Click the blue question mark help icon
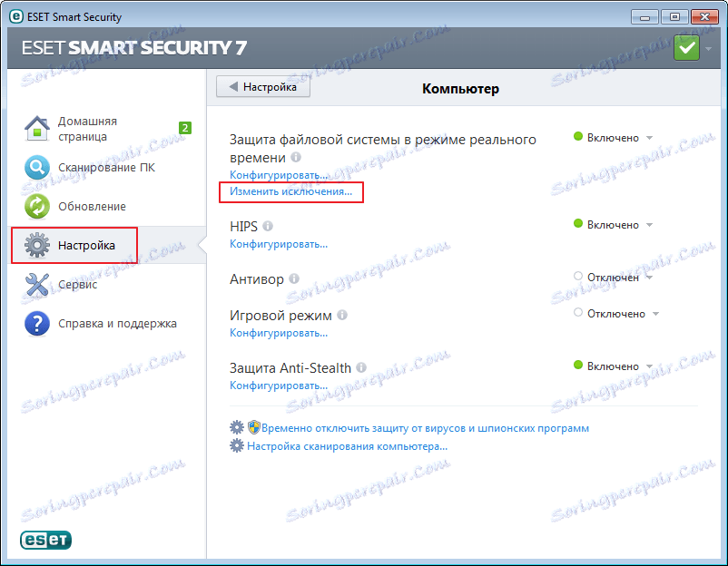Viewport: 728px width, 566px height. click(x=36, y=323)
